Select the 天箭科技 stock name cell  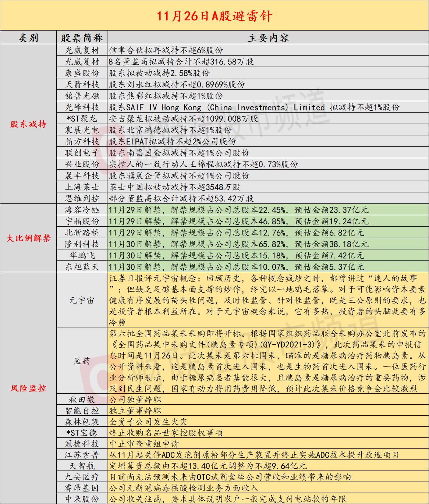point(82,84)
